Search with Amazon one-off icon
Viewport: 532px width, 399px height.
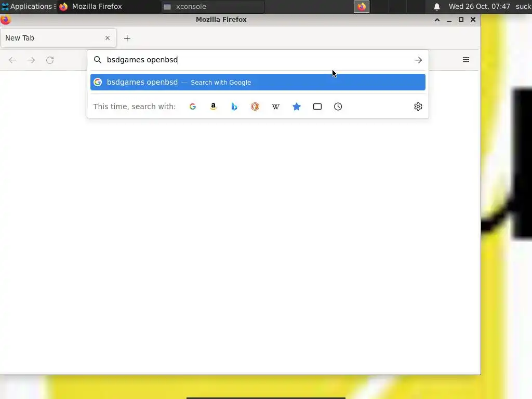click(214, 107)
